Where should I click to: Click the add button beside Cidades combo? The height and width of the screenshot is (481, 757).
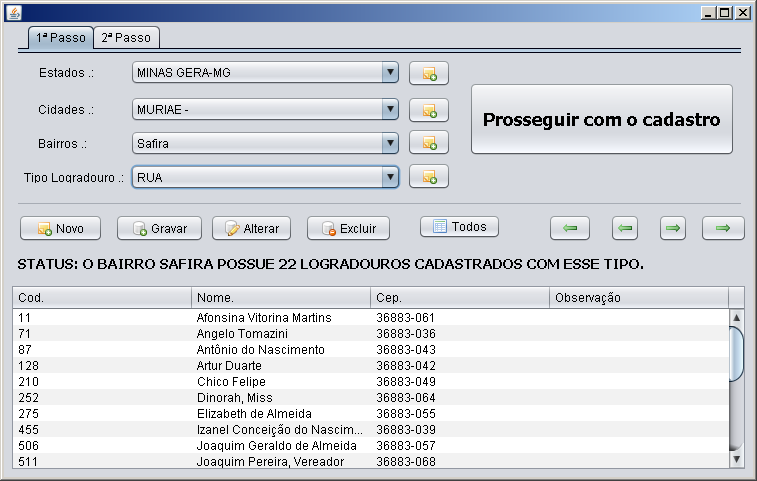coord(429,110)
